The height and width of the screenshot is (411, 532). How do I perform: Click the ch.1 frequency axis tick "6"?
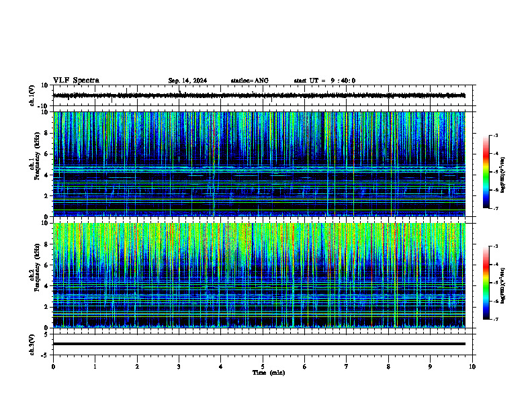[x=46, y=154]
